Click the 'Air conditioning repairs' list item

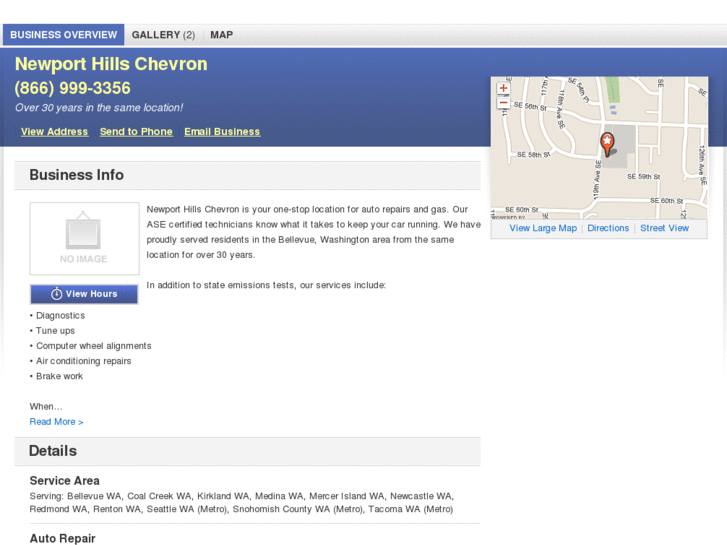(83, 361)
